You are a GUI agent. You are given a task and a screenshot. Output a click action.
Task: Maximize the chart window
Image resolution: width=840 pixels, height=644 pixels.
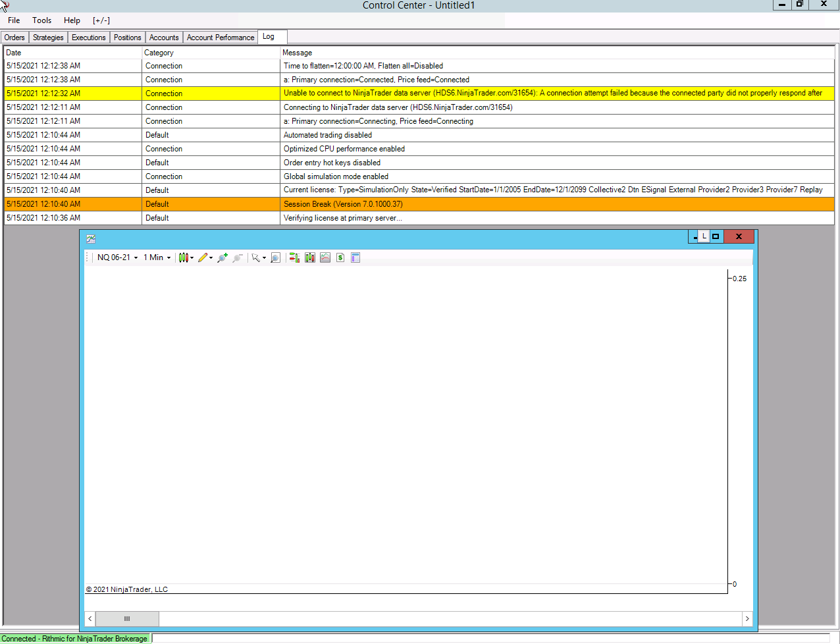tap(716, 236)
